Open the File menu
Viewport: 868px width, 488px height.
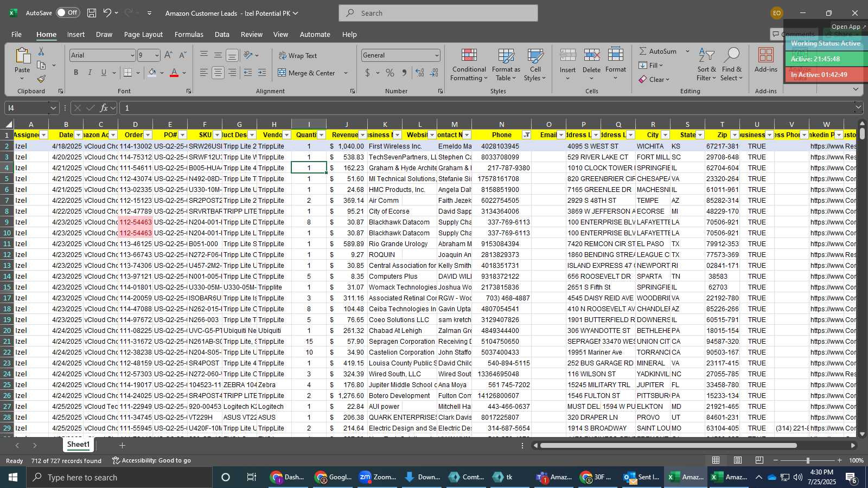coord(16,34)
